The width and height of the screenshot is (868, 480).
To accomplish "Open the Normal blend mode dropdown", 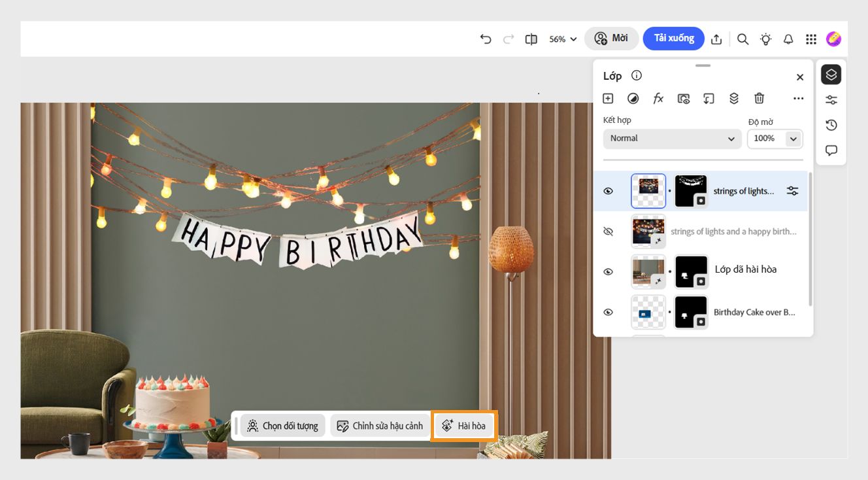I will coord(672,138).
